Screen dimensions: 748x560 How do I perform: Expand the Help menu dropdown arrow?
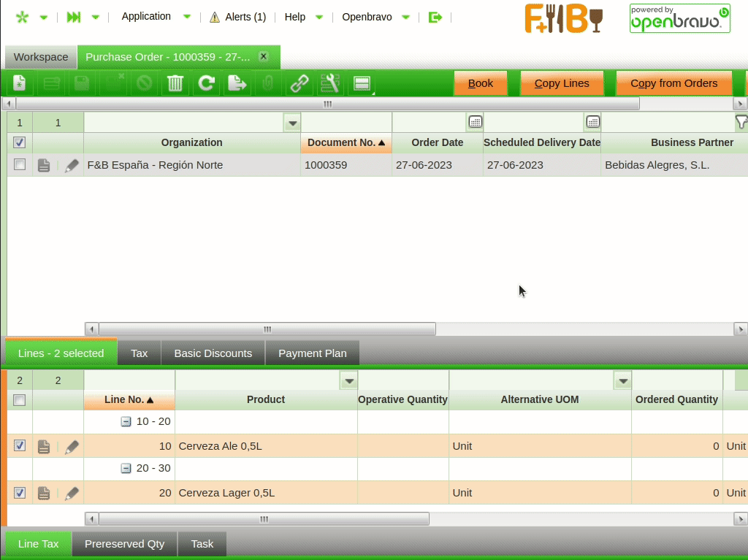coord(319,18)
